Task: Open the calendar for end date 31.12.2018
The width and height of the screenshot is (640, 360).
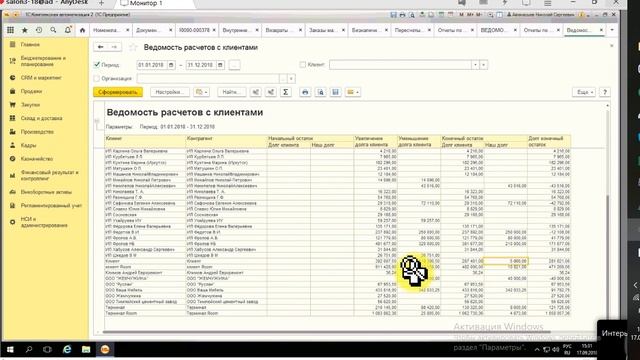Action: [220, 65]
